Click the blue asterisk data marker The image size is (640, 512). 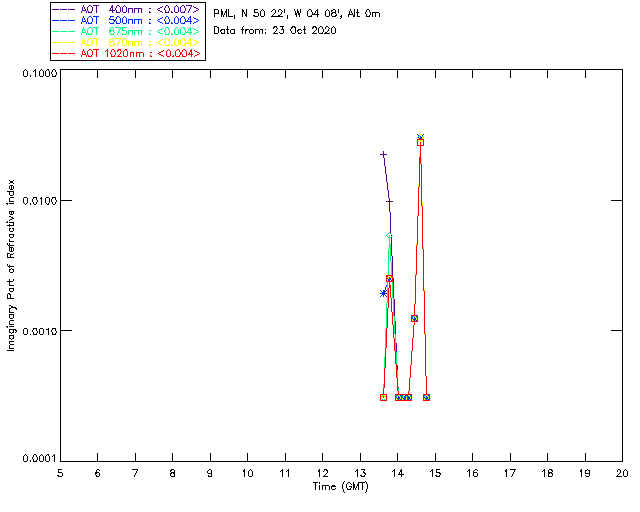click(x=383, y=293)
